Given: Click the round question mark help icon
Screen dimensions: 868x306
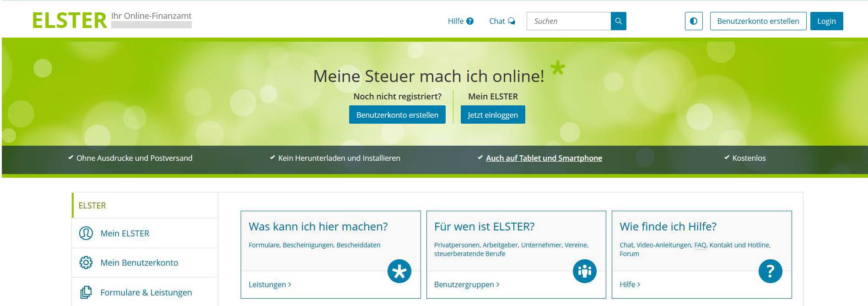Looking at the screenshot, I should 770,271.
